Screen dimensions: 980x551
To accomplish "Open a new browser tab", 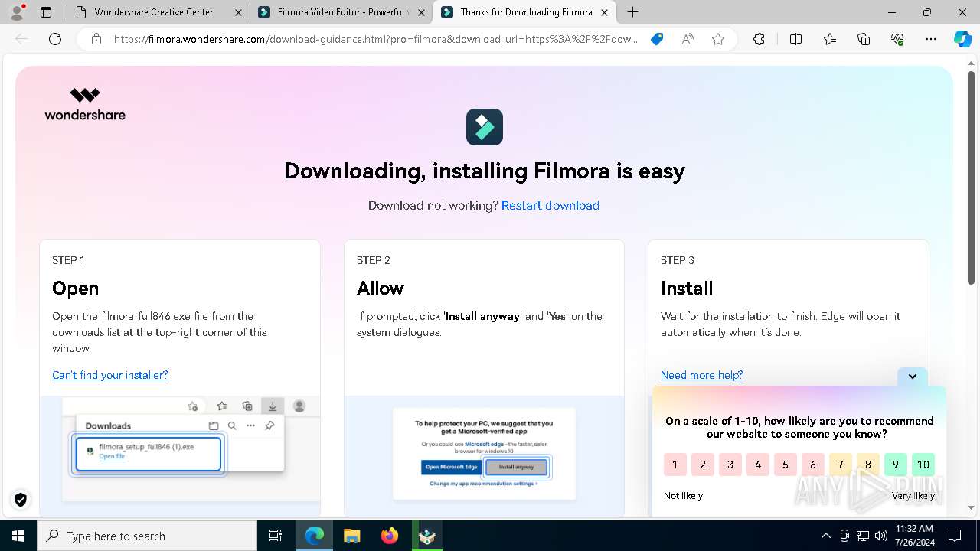I will (632, 12).
